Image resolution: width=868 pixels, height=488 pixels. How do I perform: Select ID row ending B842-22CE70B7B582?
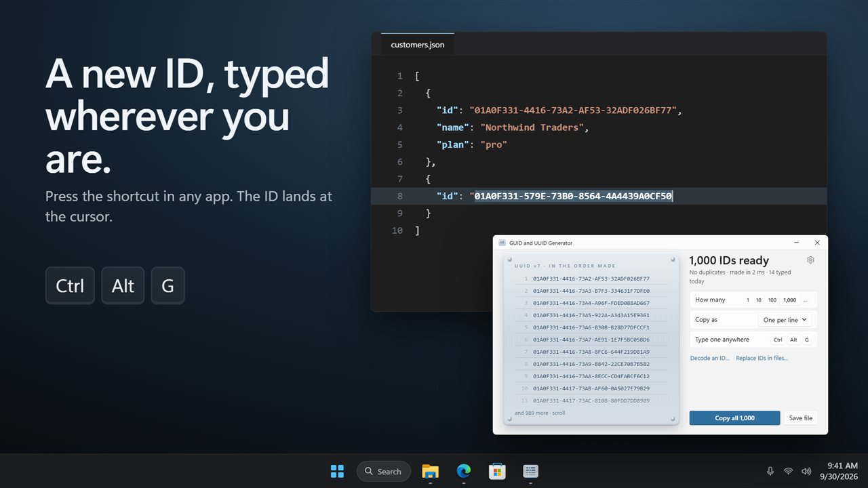[591, 364]
